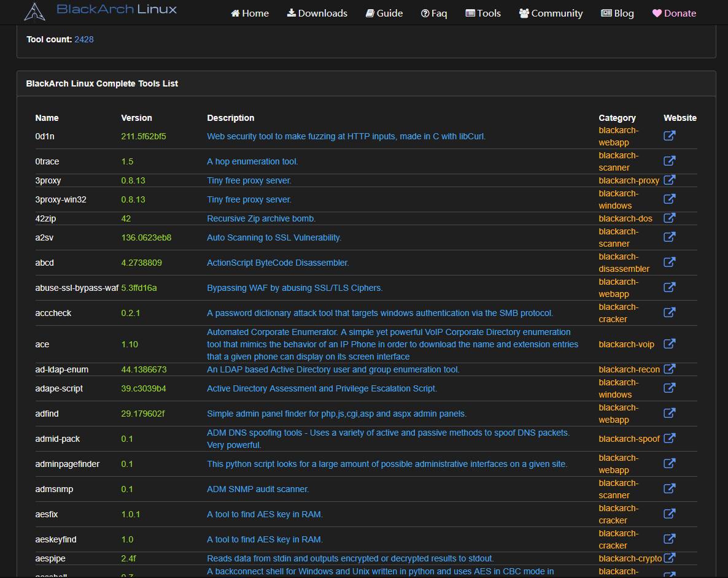
Task: Click the adminpagefinder tool name
Action: point(68,464)
